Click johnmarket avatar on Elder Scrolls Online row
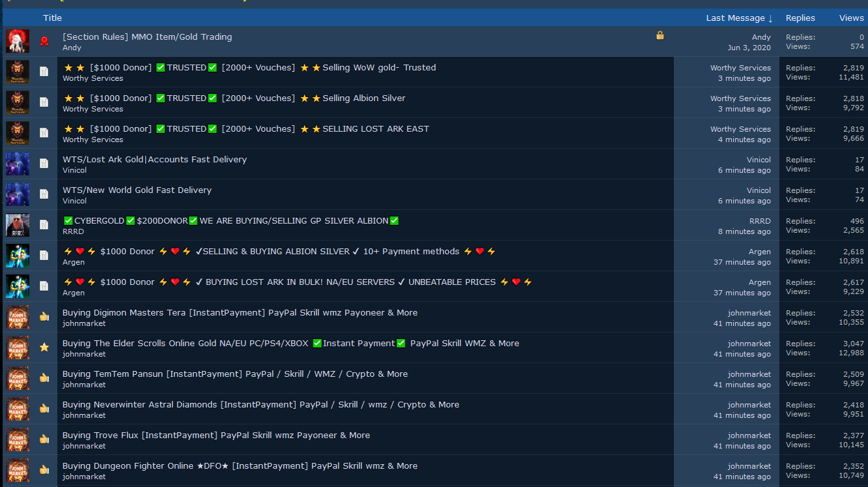This screenshot has width=868, height=487. click(18, 347)
